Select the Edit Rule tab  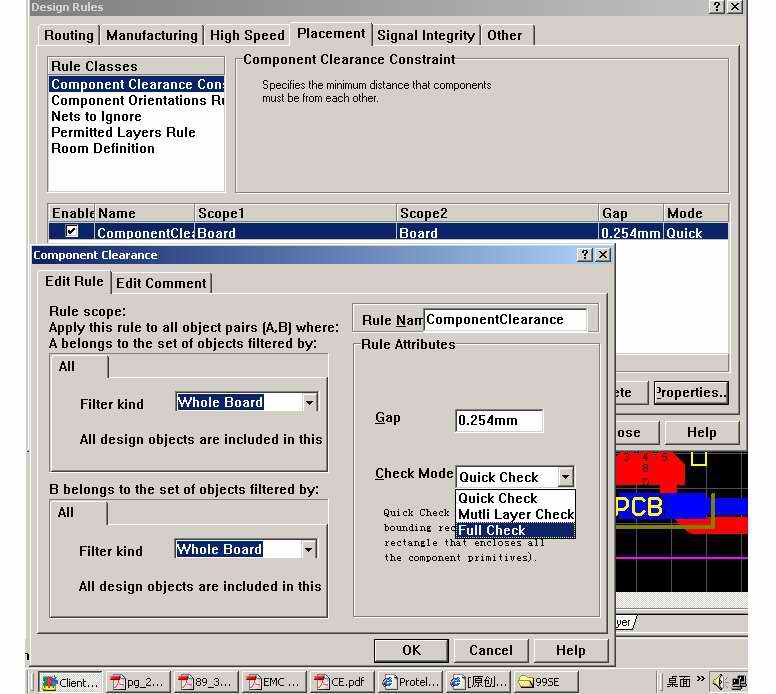pyautogui.click(x=74, y=281)
